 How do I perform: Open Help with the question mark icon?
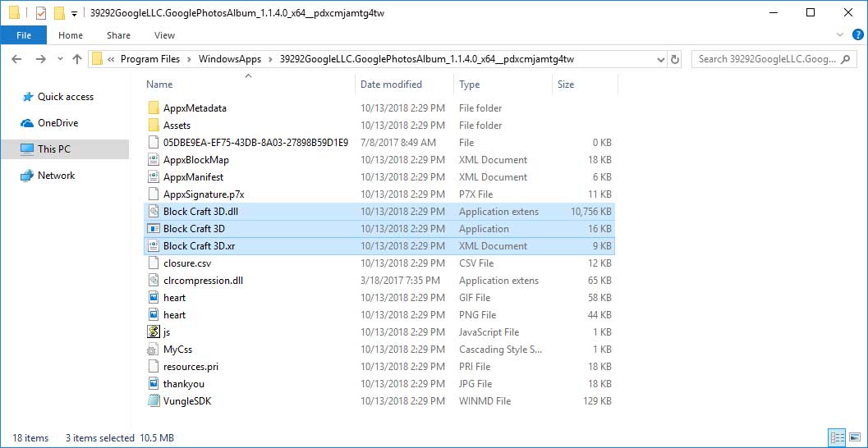857,34
